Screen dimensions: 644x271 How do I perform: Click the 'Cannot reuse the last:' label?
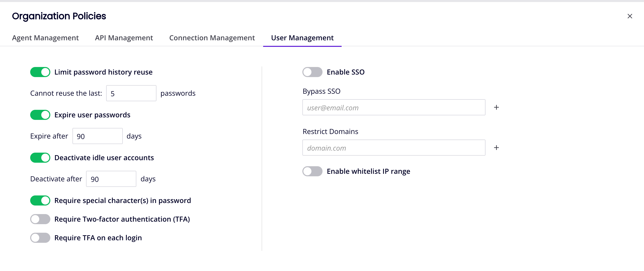pyautogui.click(x=66, y=93)
